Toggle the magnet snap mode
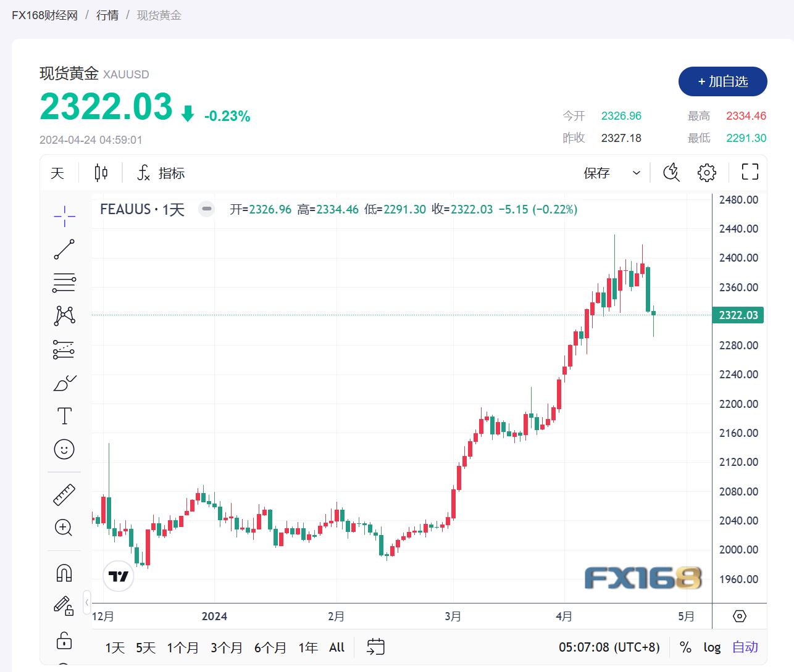 pyautogui.click(x=64, y=573)
